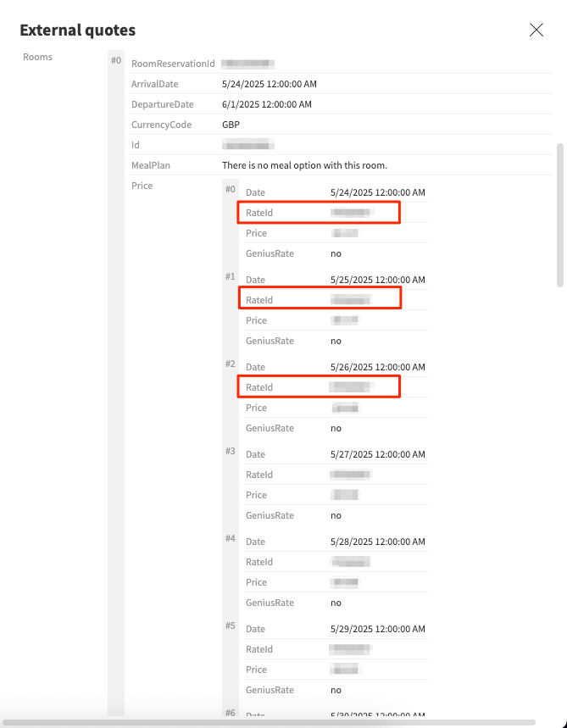The image size is (567, 728).
Task: Click the RoomReservationId field label
Action: click(x=173, y=64)
